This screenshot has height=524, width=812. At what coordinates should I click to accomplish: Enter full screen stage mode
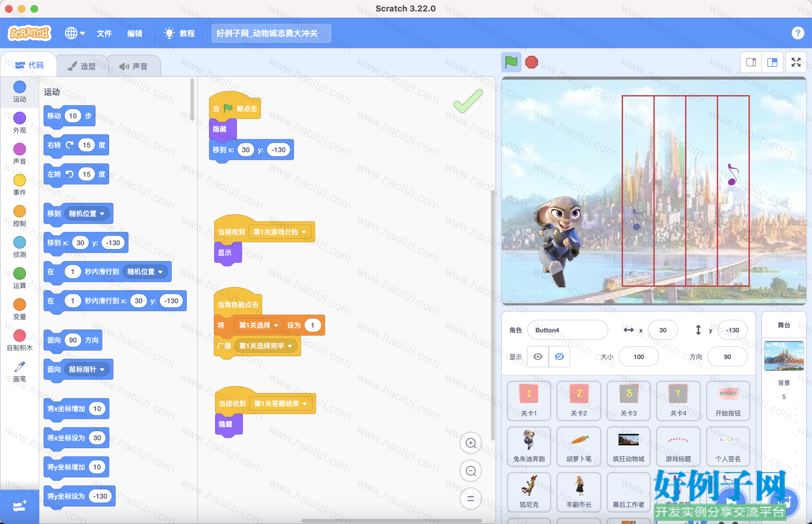796,62
